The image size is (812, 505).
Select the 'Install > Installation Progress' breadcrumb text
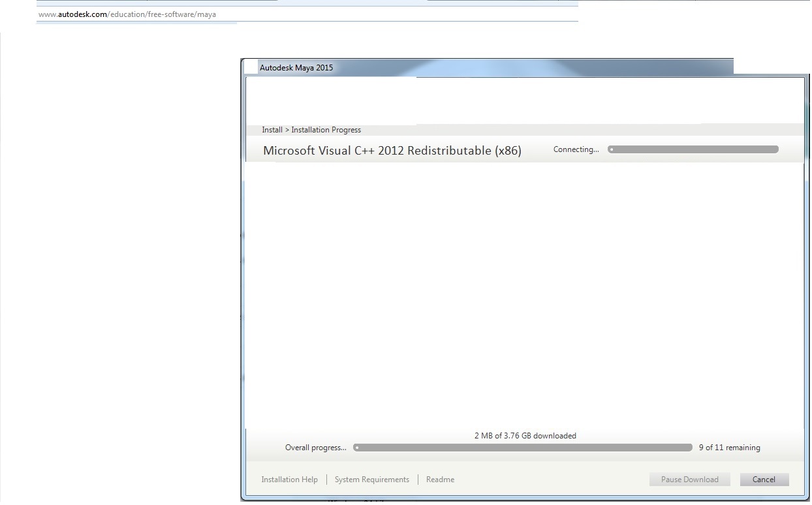click(x=311, y=130)
